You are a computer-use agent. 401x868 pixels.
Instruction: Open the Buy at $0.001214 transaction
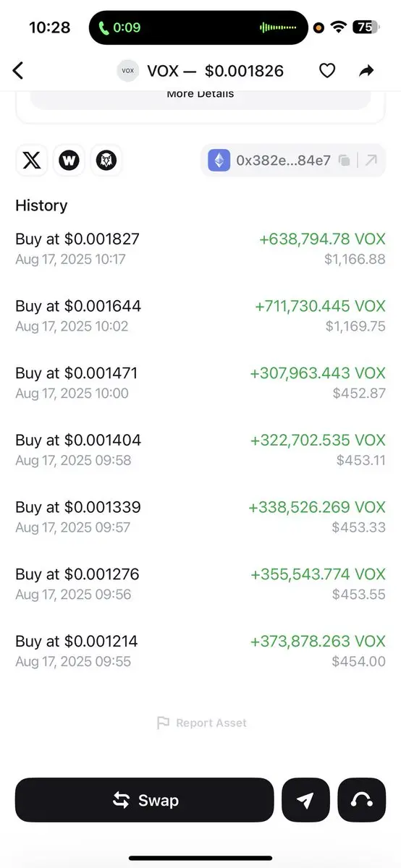(200, 650)
